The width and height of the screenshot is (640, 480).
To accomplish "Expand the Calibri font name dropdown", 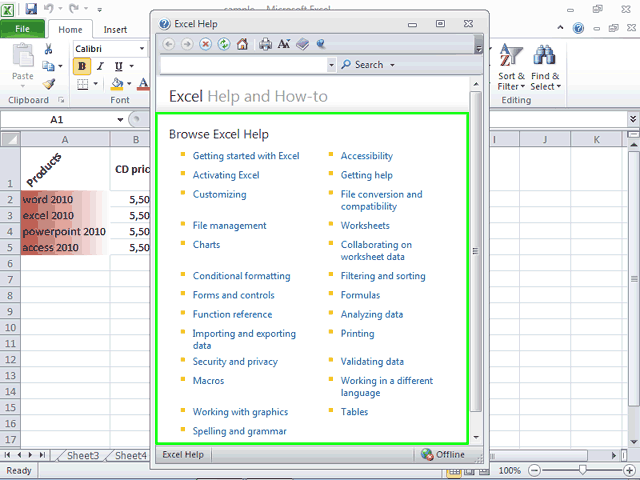I will point(142,49).
